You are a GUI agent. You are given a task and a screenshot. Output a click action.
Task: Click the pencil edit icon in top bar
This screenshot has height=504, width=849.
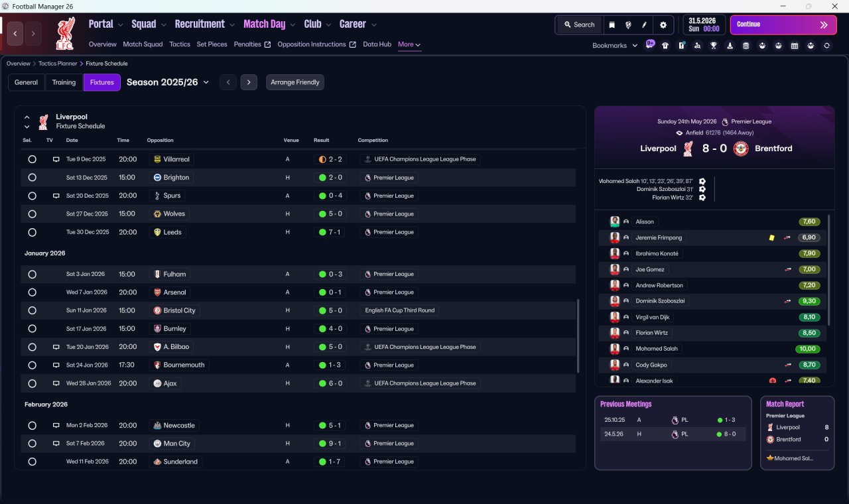pos(644,25)
